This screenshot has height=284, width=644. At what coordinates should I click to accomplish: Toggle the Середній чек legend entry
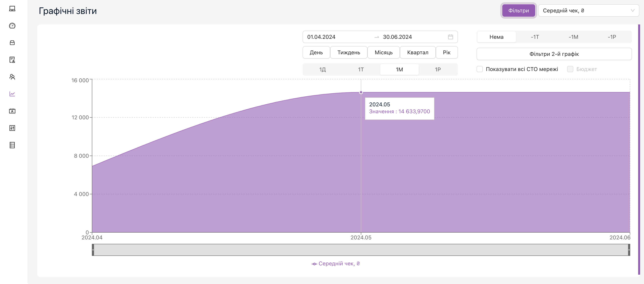[x=336, y=264]
